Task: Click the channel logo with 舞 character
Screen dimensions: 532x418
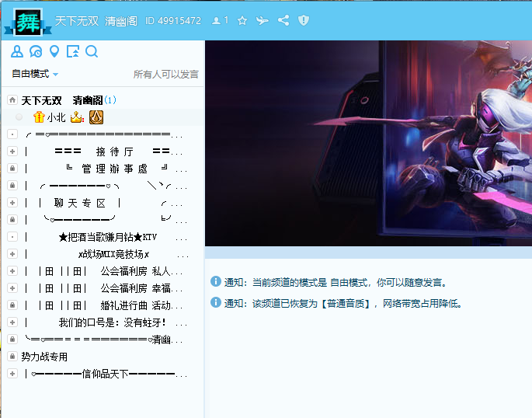Action: coord(28,22)
